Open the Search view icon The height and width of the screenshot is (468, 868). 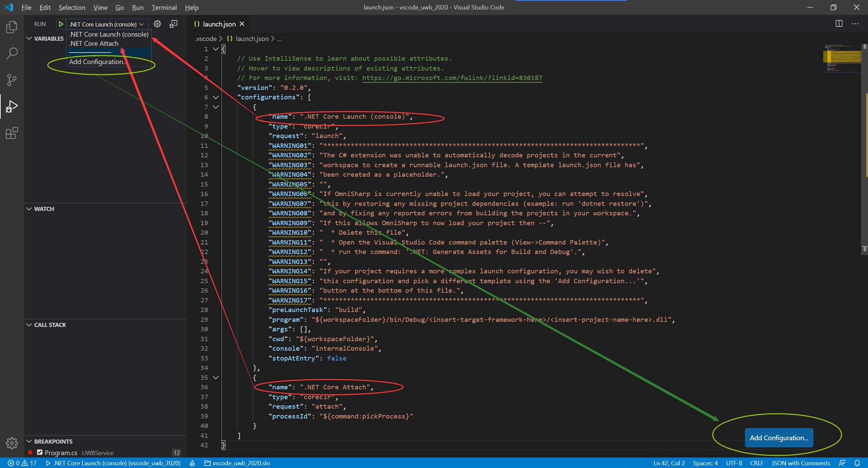pos(12,53)
